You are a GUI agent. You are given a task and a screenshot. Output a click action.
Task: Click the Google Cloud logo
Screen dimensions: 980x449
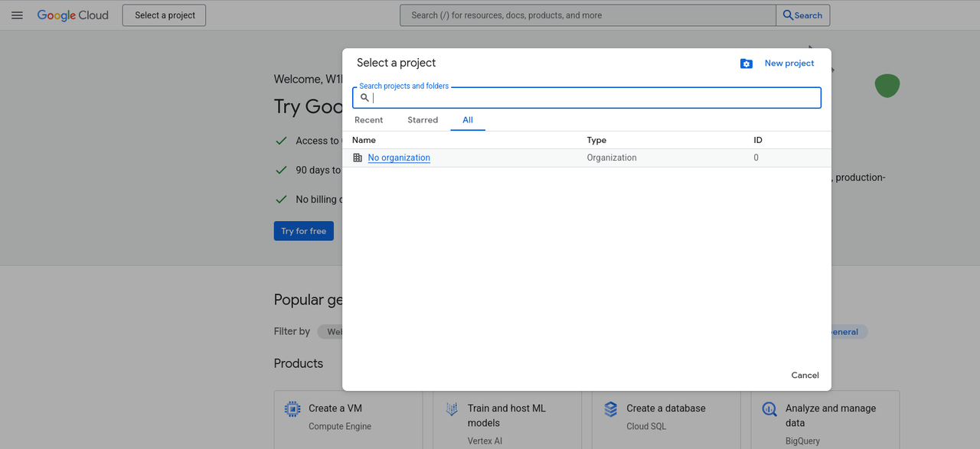(x=73, y=15)
